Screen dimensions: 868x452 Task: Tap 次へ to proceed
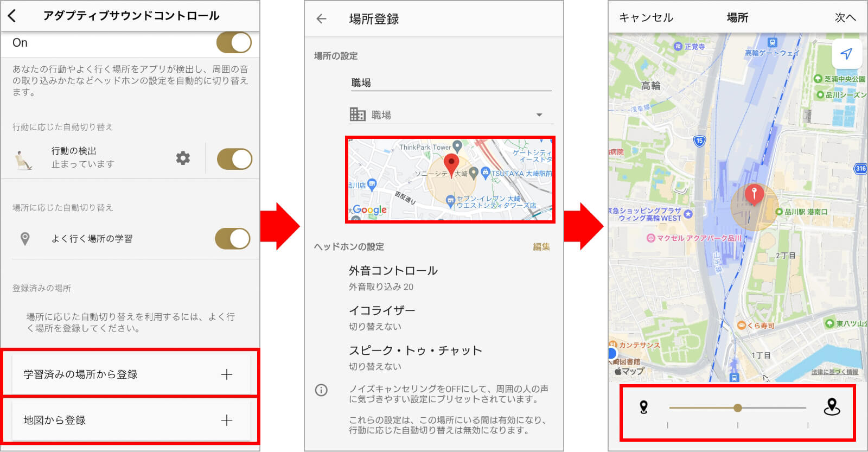pyautogui.click(x=844, y=17)
